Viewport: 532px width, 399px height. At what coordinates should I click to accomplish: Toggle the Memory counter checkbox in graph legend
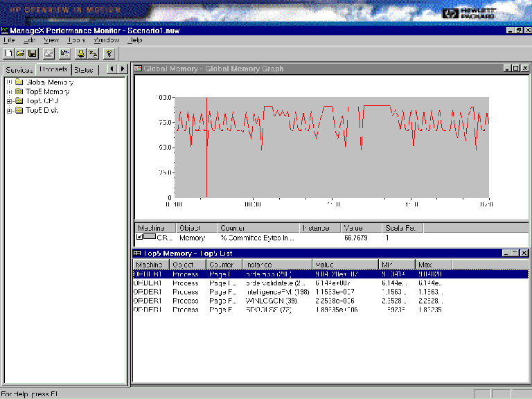click(140, 237)
